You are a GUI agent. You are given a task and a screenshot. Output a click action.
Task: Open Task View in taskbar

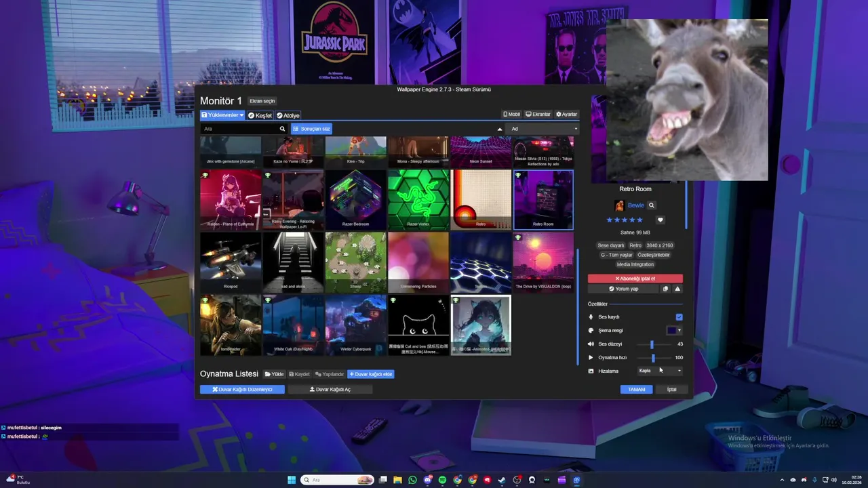click(x=382, y=480)
